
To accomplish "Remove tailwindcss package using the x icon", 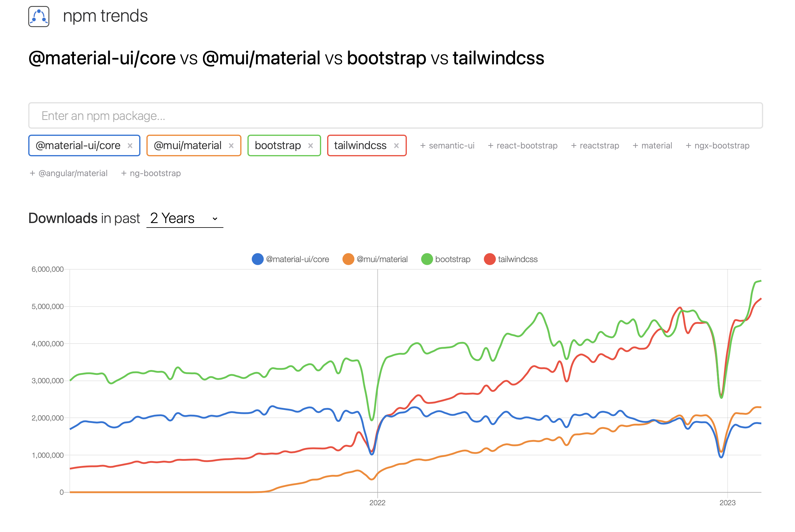I will tap(396, 145).
